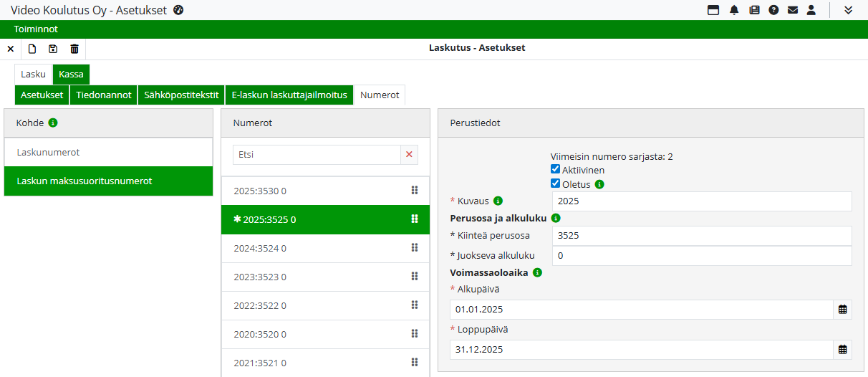The image size is (868, 377).
Task: Expand the double-chevron header menu
Action: pyautogui.click(x=849, y=10)
